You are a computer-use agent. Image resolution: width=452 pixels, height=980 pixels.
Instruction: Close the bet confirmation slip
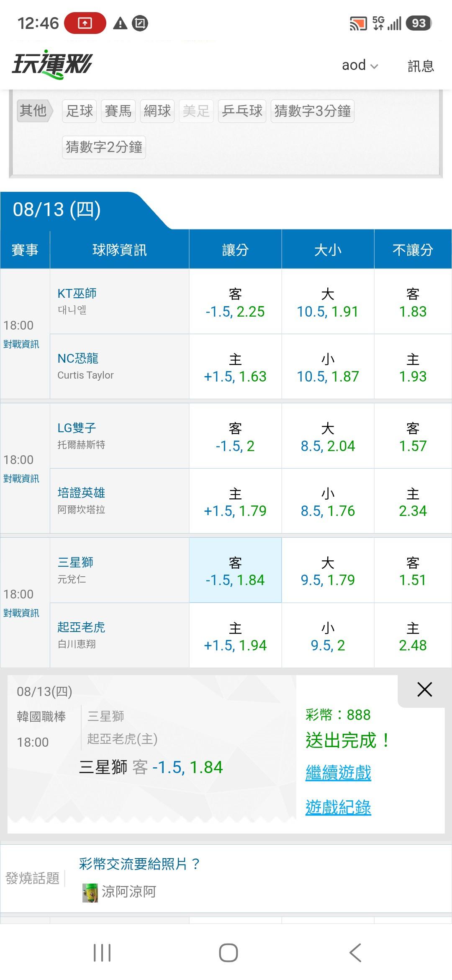tap(424, 689)
